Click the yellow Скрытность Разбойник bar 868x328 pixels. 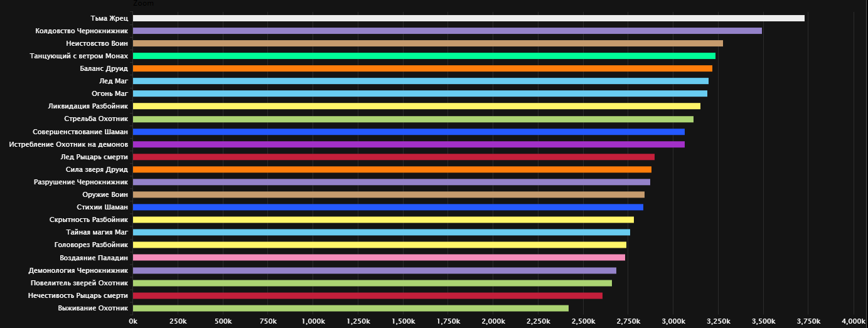[383, 220]
